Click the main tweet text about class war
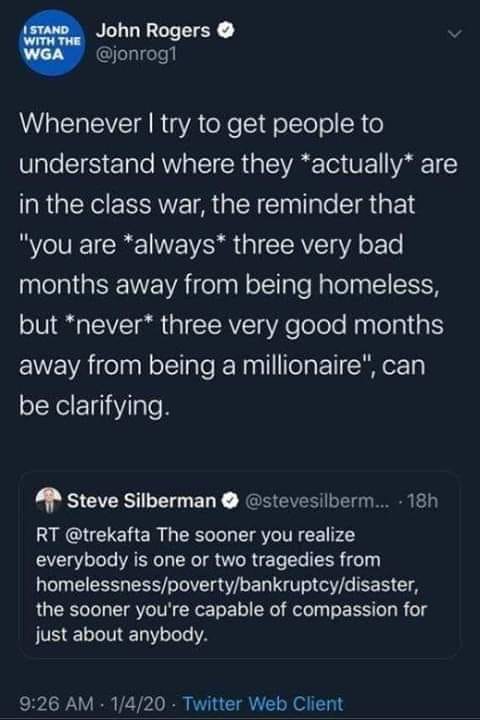The image size is (480, 720). (x=238, y=264)
